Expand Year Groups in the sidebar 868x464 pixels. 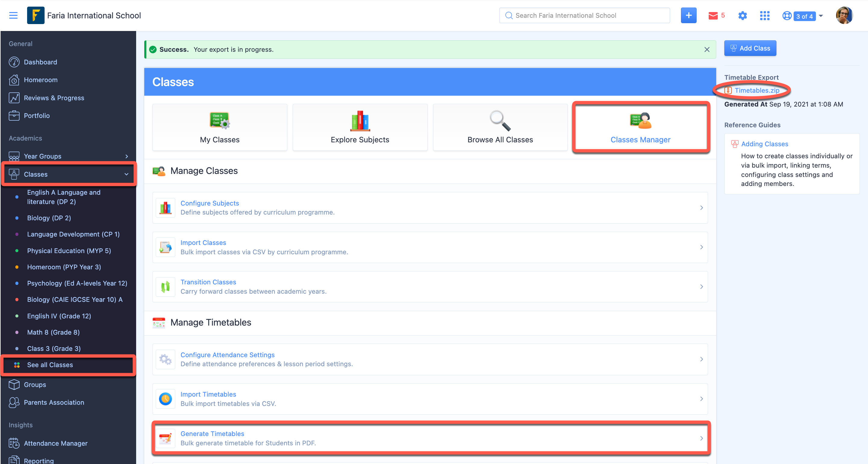coord(126,156)
